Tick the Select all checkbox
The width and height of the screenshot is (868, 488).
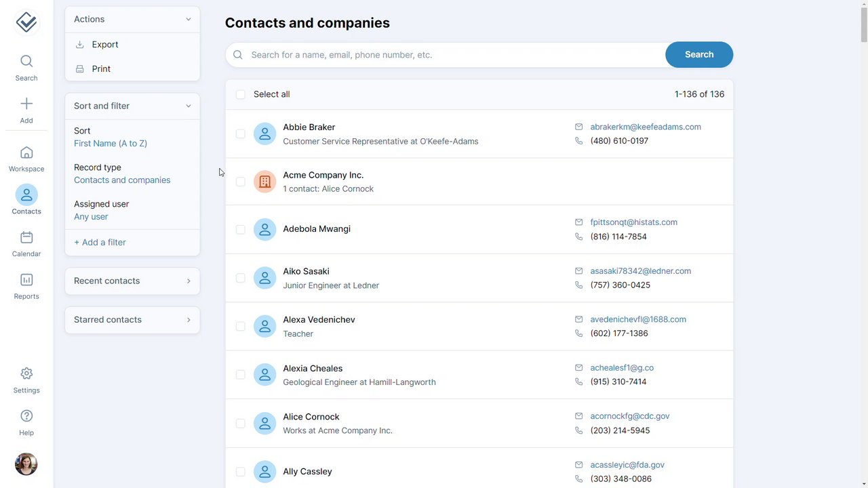tap(241, 94)
